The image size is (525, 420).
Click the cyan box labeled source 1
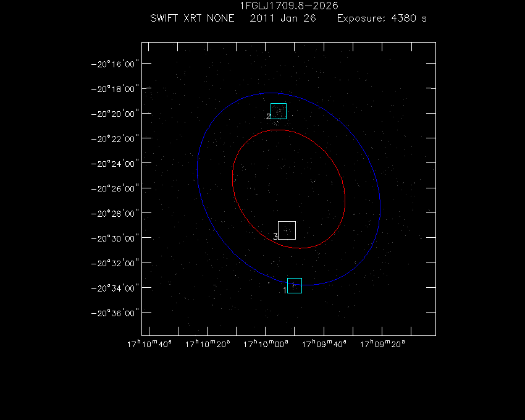[x=295, y=286]
